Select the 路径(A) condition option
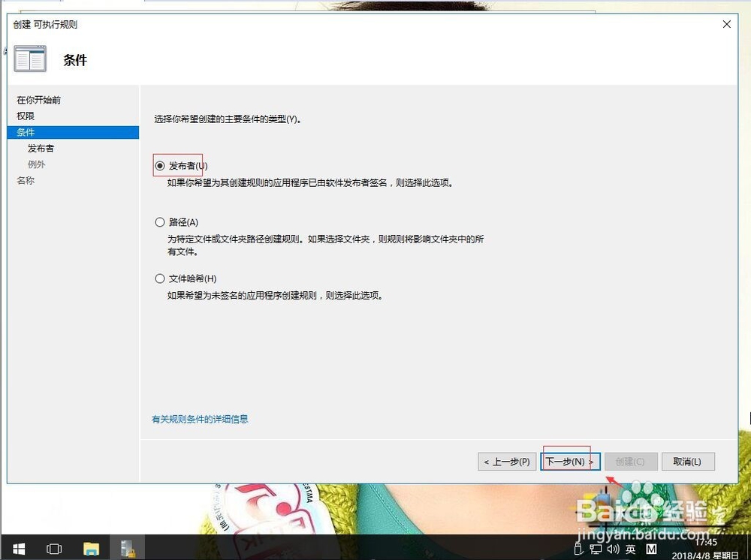The height and width of the screenshot is (560, 751). (x=160, y=222)
